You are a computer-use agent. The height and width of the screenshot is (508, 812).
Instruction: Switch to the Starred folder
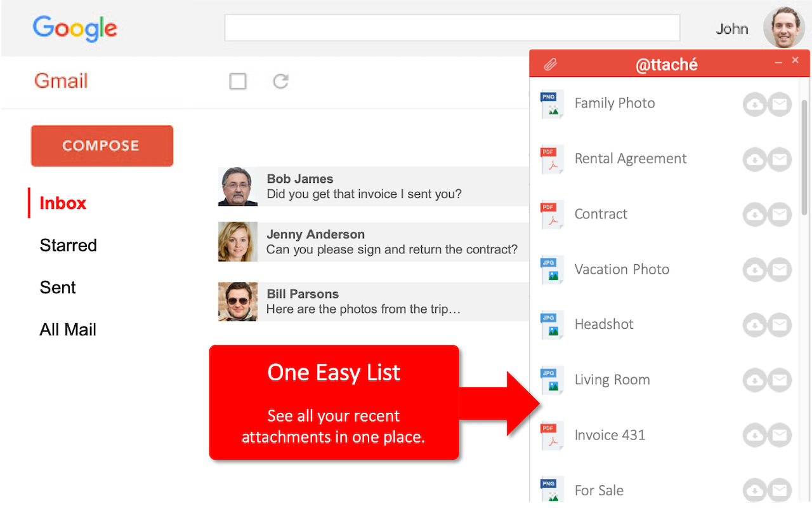point(68,245)
